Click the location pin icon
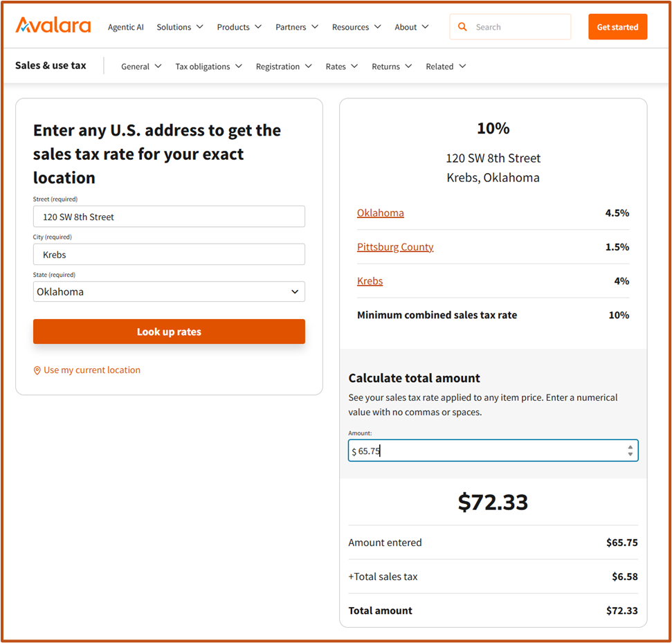The width and height of the screenshot is (672, 643). [x=37, y=370]
